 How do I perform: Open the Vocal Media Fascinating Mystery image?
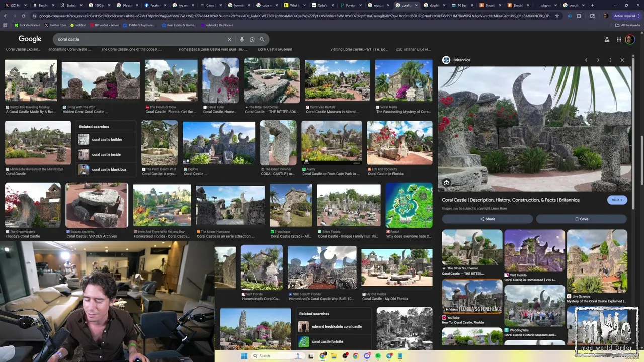(404, 81)
